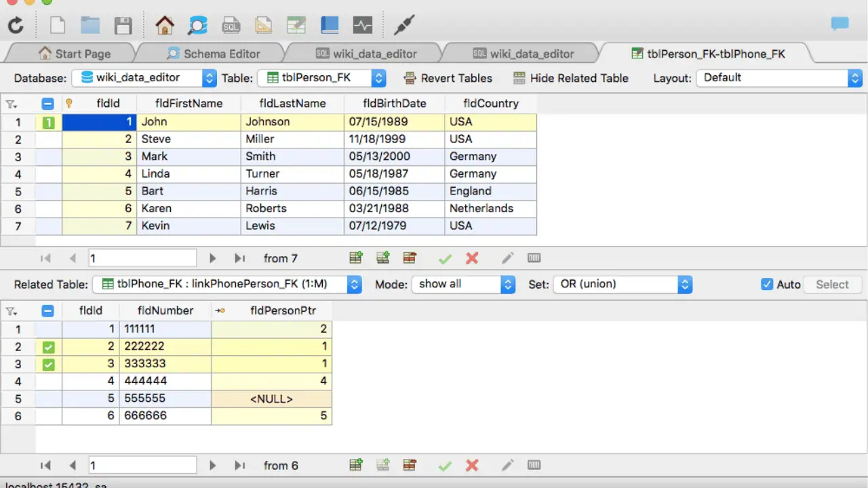Image resolution: width=868 pixels, height=488 pixels.
Task: Click the SQL editor toolbar icon
Action: click(231, 26)
